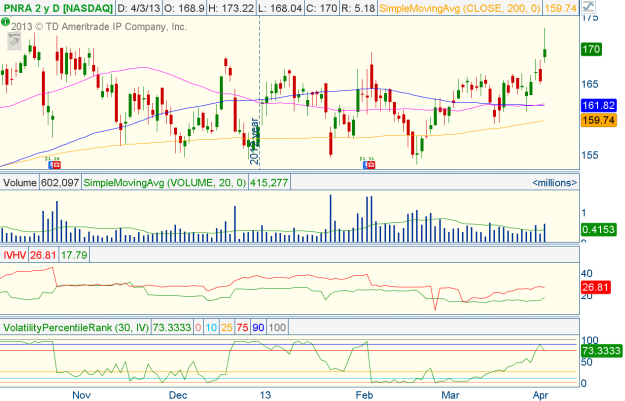Click the 2013 year divider marker
The image size is (625, 401).
tap(254, 140)
